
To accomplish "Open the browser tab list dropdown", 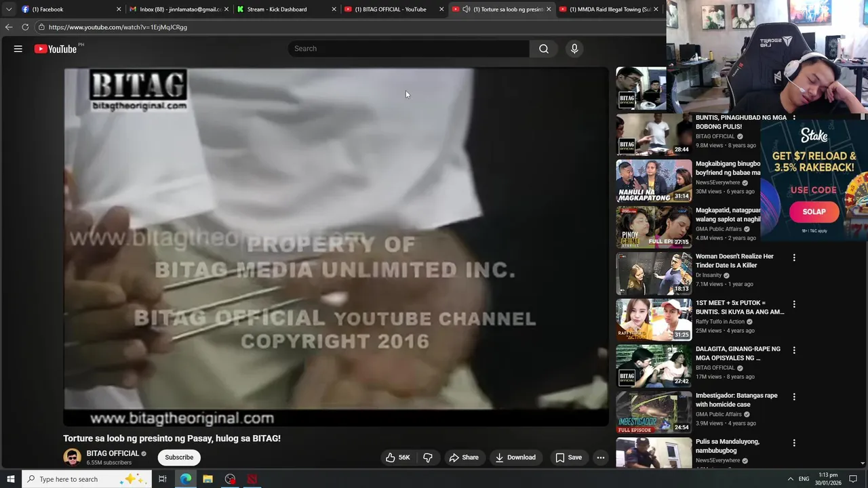I will click(x=8, y=9).
